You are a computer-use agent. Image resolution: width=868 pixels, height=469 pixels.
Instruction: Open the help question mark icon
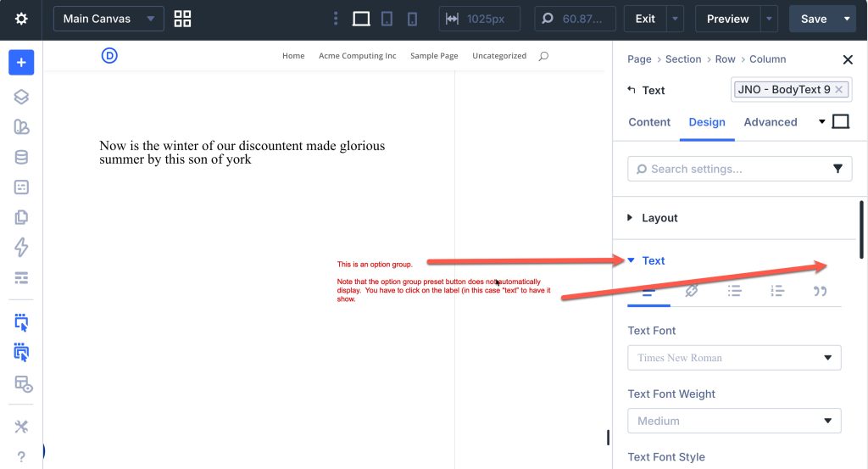(21, 456)
